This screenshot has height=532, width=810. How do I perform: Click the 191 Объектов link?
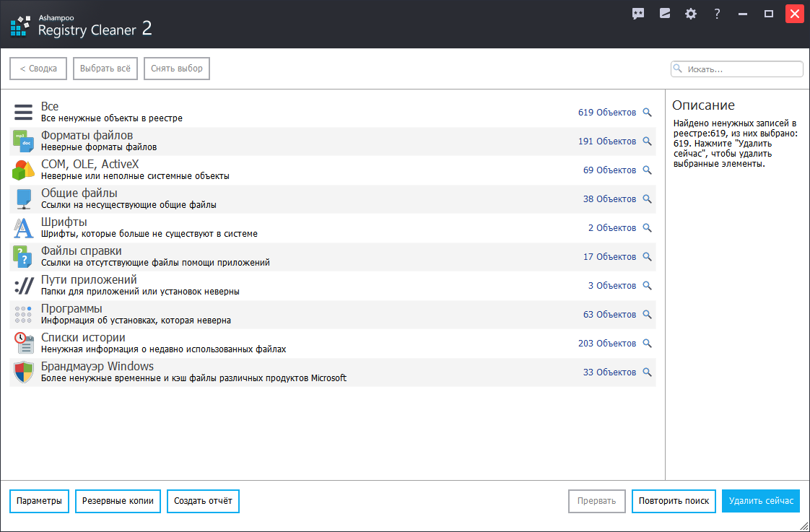pos(606,141)
